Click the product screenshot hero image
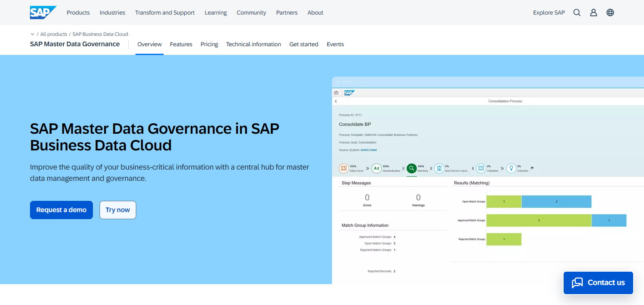644x305 pixels. [488, 180]
